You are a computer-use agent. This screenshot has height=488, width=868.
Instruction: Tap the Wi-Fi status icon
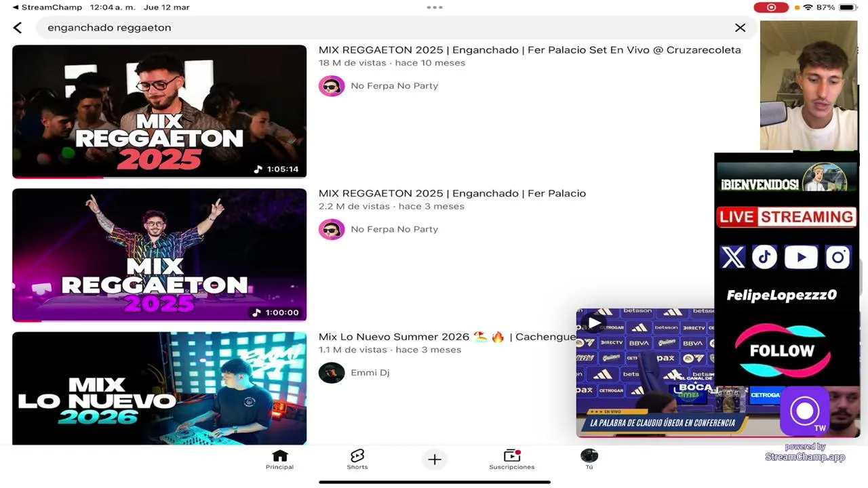[808, 7]
